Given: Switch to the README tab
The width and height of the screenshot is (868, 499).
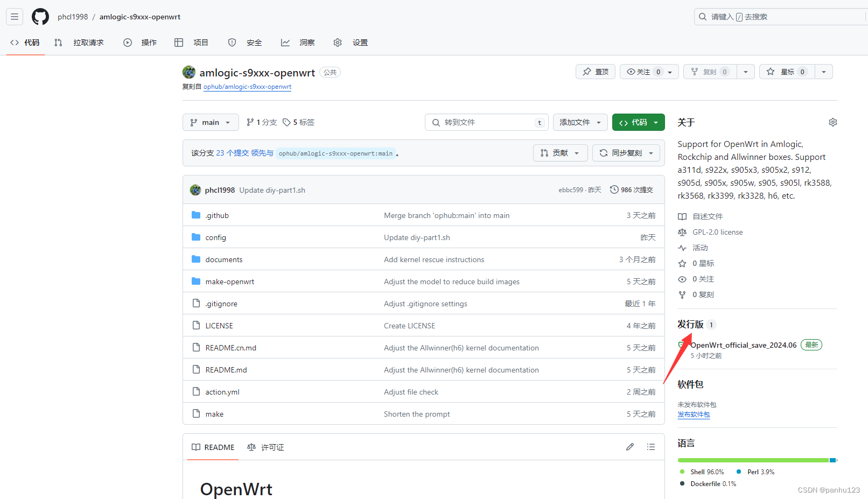Looking at the screenshot, I should [213, 447].
